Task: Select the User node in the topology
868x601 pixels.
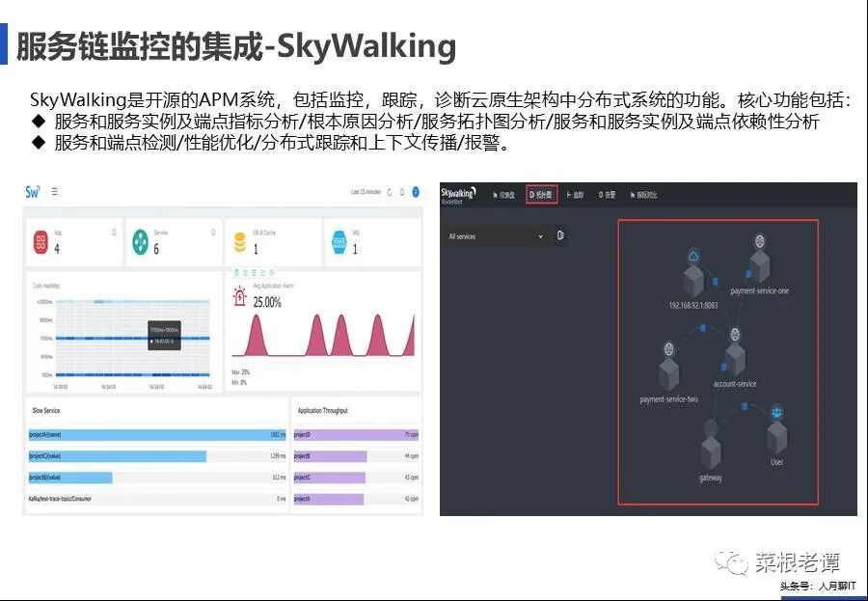Action: pos(776,438)
